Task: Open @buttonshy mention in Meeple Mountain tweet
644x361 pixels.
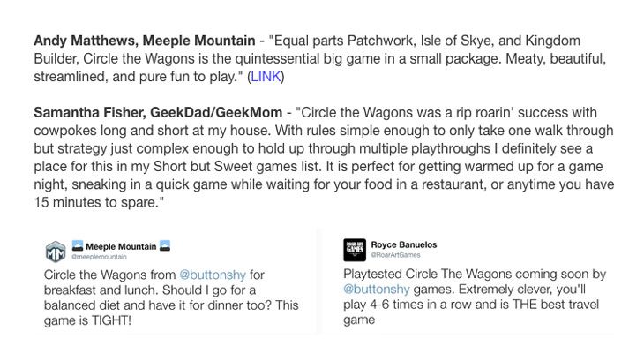Action: point(213,275)
